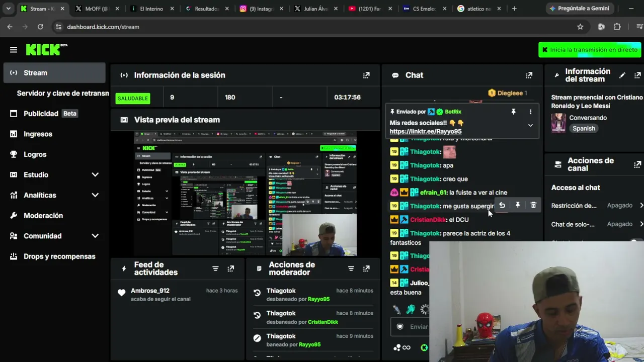Delete Thiagotok's supergirl message
The height and width of the screenshot is (362, 644).
(533, 205)
